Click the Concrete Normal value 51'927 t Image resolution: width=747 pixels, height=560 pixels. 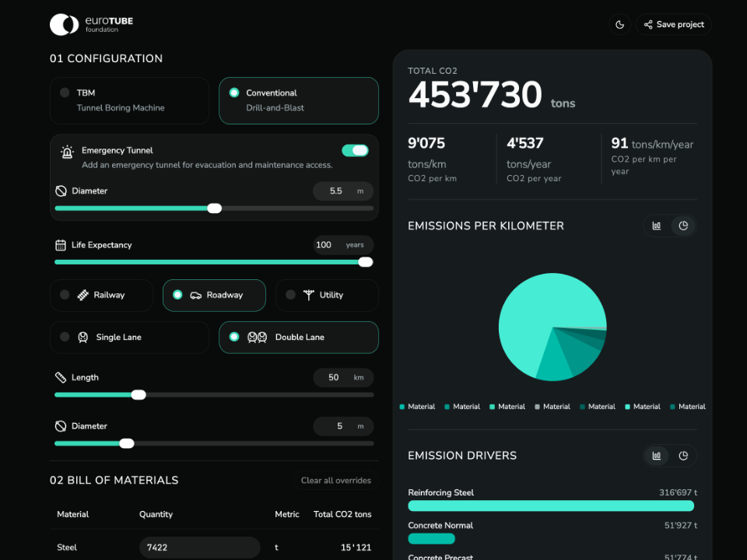pos(681,525)
